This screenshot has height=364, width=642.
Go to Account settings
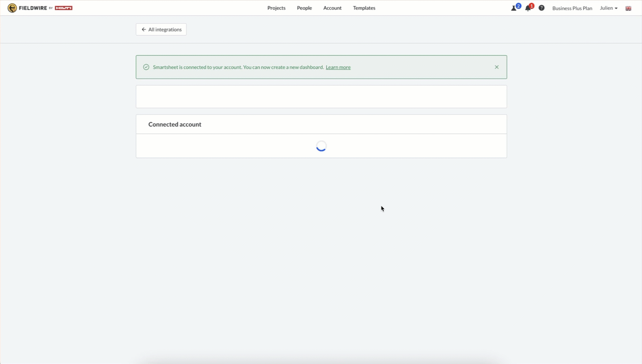pos(332,8)
